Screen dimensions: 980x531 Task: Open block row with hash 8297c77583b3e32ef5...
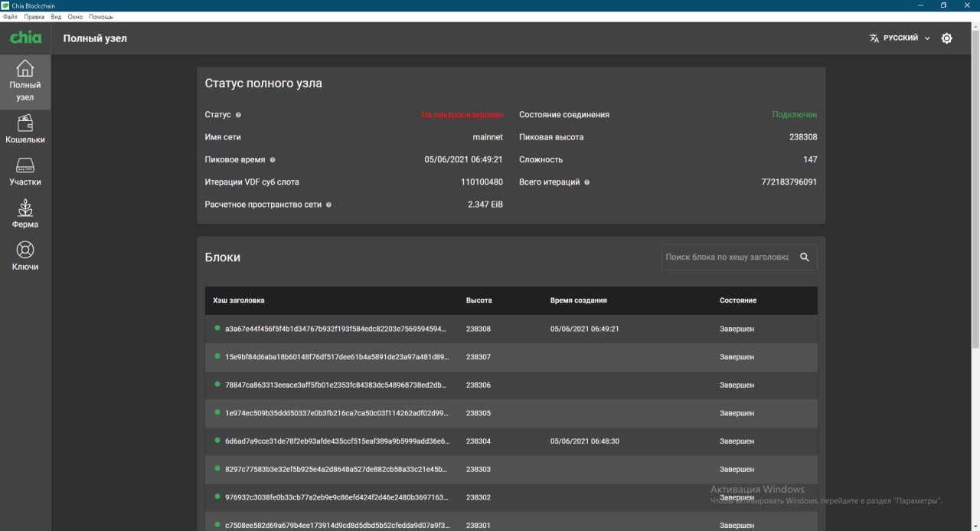point(511,469)
